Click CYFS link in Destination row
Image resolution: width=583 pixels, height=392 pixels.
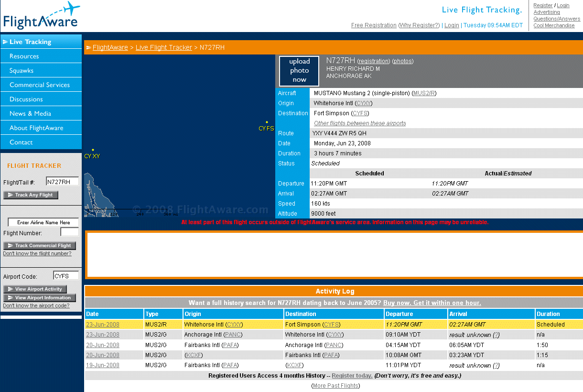pos(360,113)
